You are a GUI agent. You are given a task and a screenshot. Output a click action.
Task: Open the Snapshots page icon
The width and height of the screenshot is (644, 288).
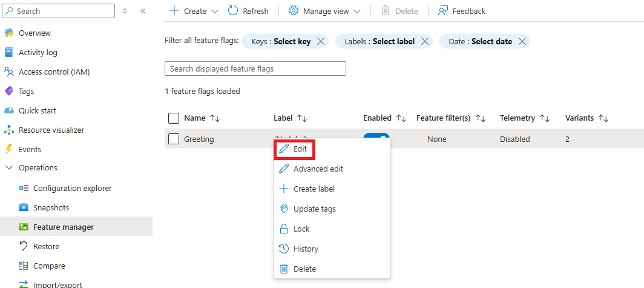coord(24,207)
